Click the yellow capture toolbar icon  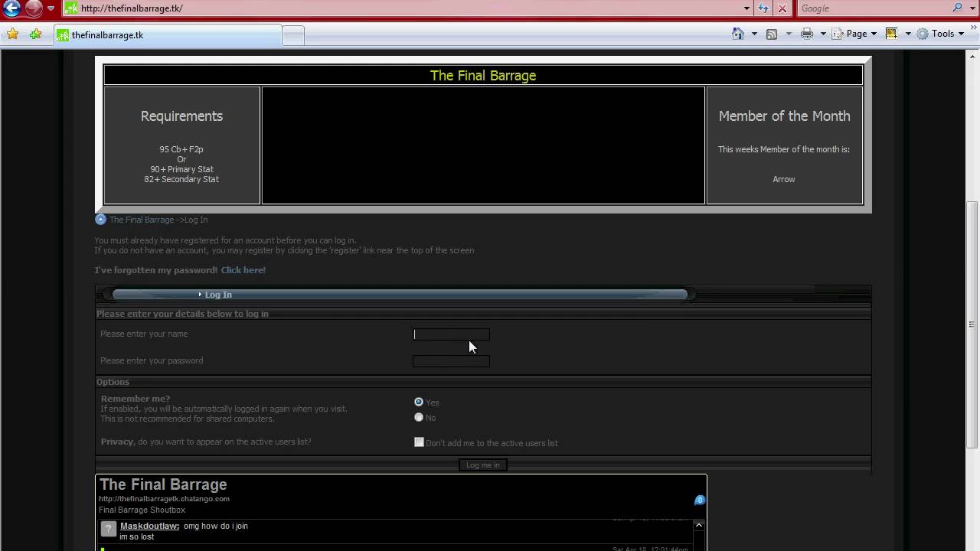point(891,34)
